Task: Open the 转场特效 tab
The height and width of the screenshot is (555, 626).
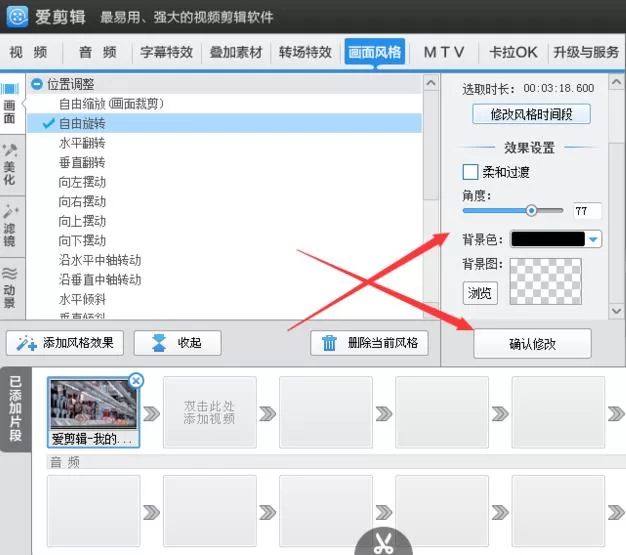Action: tap(305, 52)
